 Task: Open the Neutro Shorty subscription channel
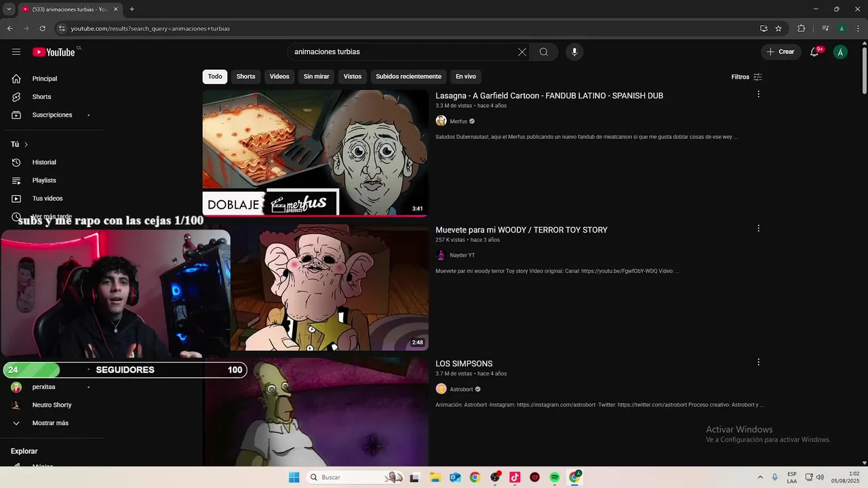pos(52,405)
